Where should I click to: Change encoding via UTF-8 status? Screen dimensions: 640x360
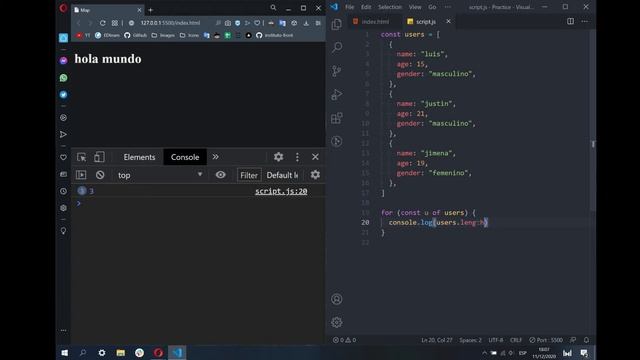click(496, 340)
